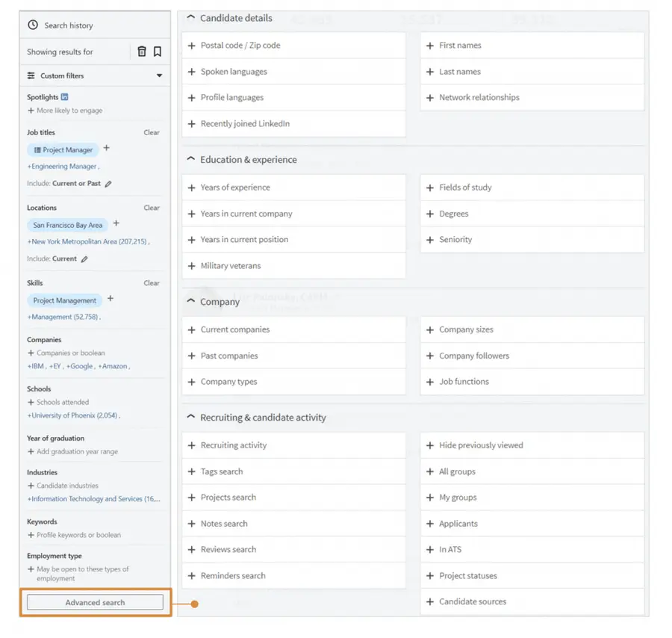Expand the Custom filters dropdown
Image resolution: width=672 pixels, height=638 pixels.
click(159, 75)
